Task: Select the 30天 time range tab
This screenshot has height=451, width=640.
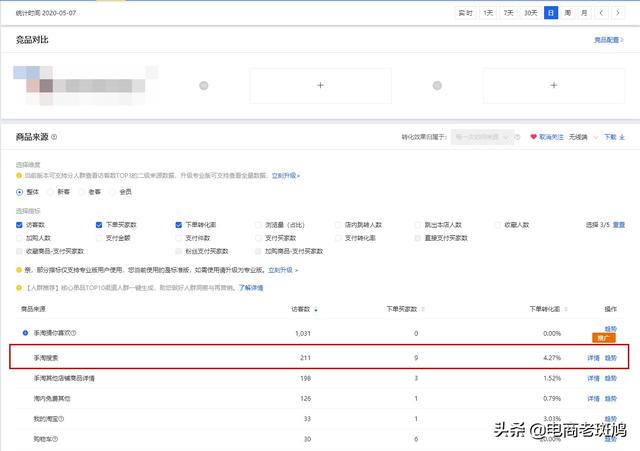Action: pos(530,13)
